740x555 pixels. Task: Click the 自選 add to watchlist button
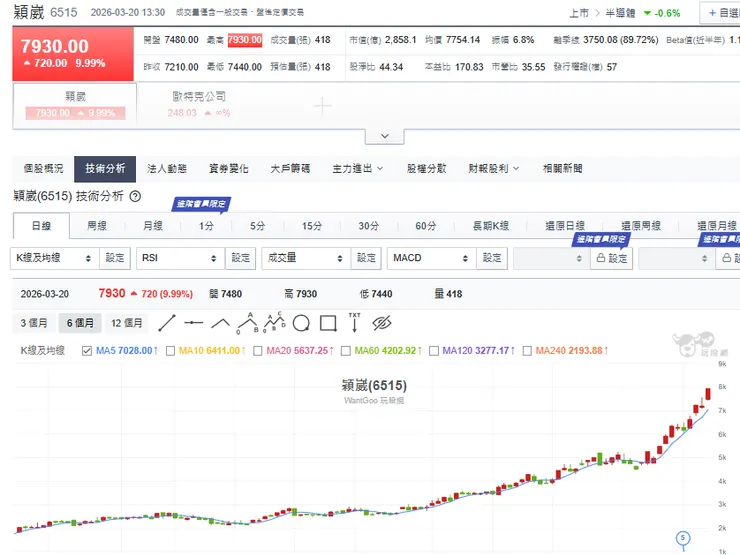722,13
